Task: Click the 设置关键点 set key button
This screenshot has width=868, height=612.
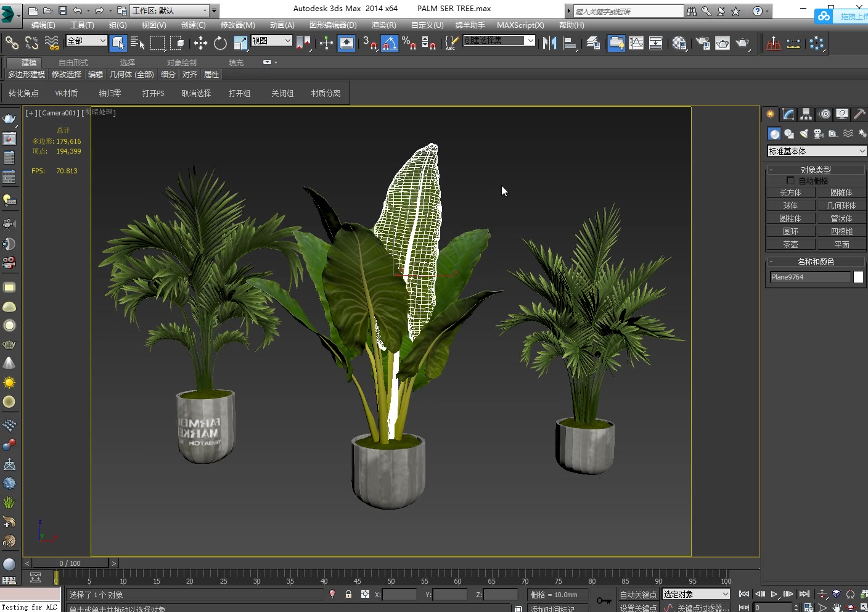Action: (x=638, y=607)
